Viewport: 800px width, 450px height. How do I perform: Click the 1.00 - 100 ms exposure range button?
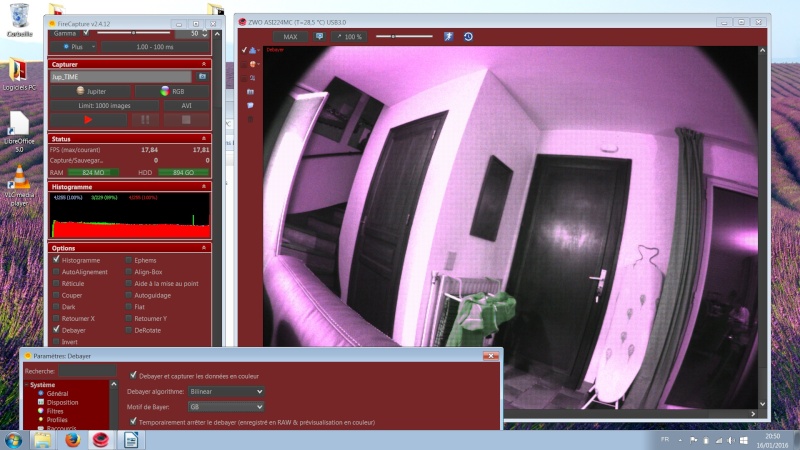tap(155, 47)
